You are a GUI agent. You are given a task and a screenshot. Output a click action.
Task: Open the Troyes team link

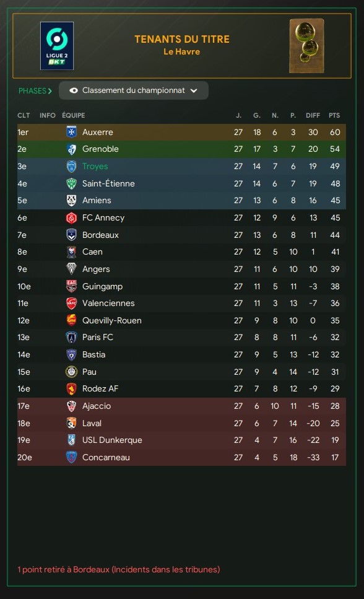pyautogui.click(x=95, y=166)
